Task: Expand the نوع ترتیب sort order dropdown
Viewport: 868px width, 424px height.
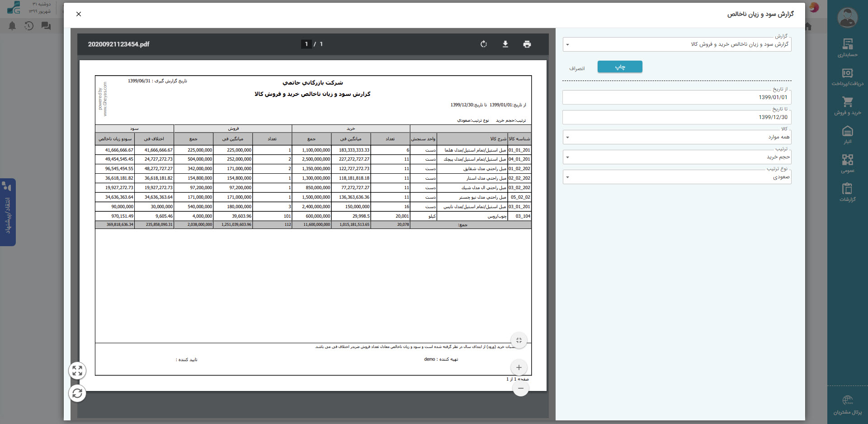Action: point(677,177)
